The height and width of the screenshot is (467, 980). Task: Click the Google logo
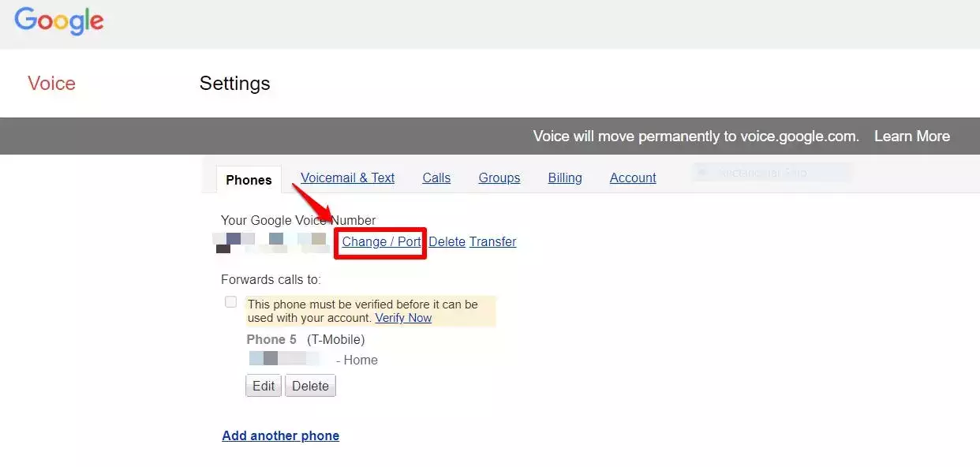coord(59,21)
